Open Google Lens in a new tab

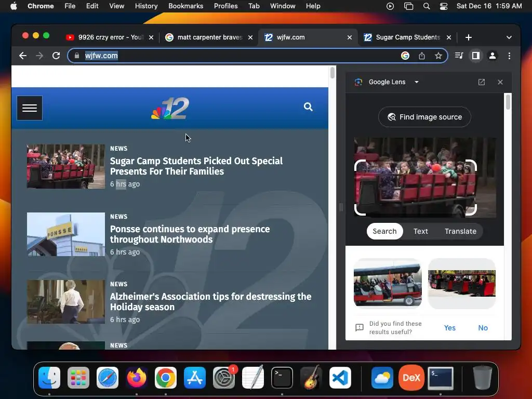(482, 82)
